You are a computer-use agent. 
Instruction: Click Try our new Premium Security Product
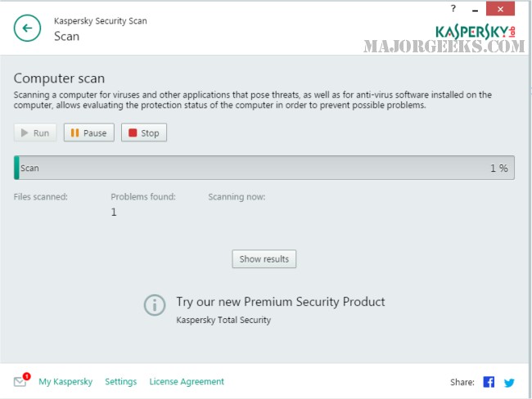point(280,302)
